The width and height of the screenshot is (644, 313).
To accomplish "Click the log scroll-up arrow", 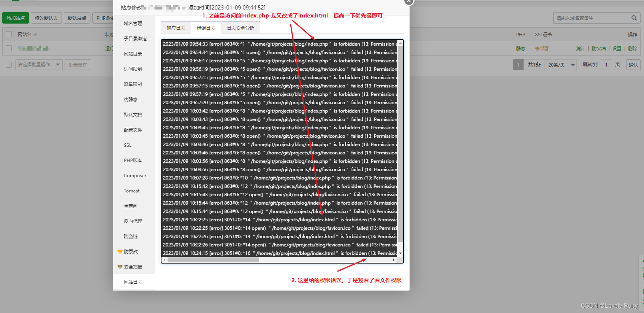I will tap(400, 43).
